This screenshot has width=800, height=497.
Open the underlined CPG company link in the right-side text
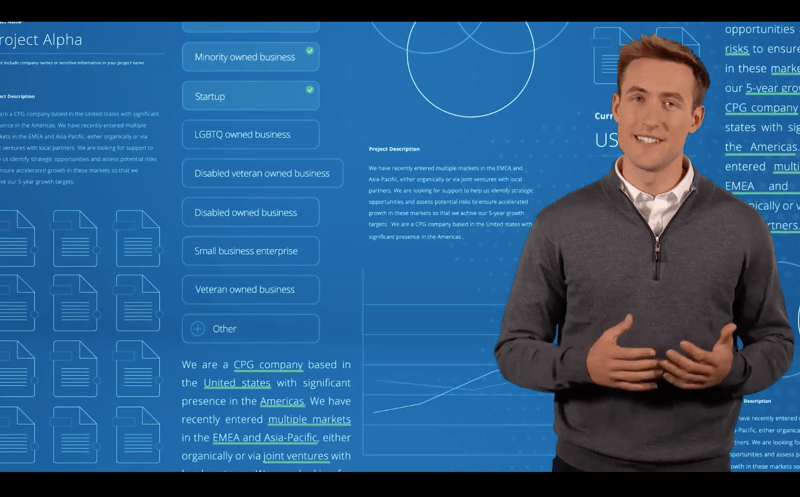tap(761, 108)
